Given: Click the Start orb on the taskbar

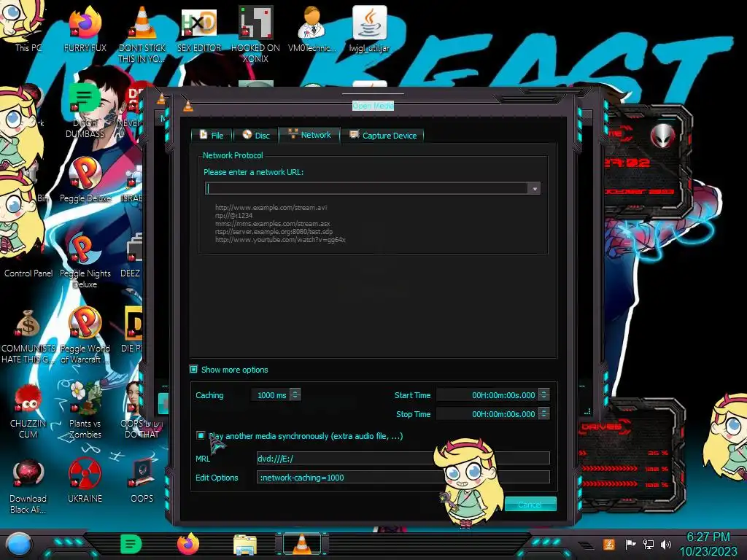Looking at the screenshot, I should pyautogui.click(x=18, y=545).
